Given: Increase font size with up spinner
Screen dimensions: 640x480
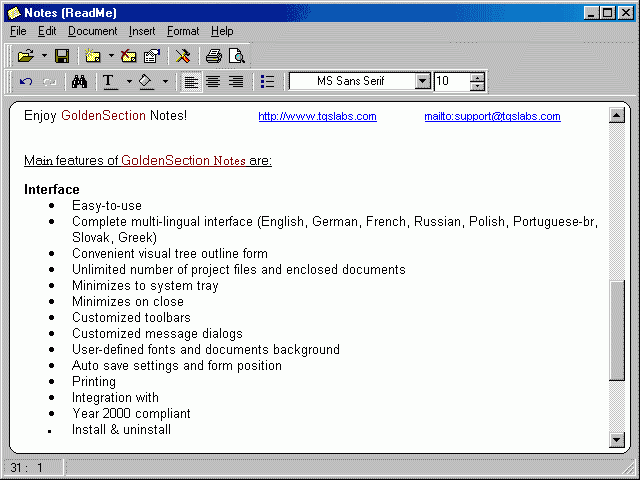Looking at the screenshot, I should [x=477, y=77].
